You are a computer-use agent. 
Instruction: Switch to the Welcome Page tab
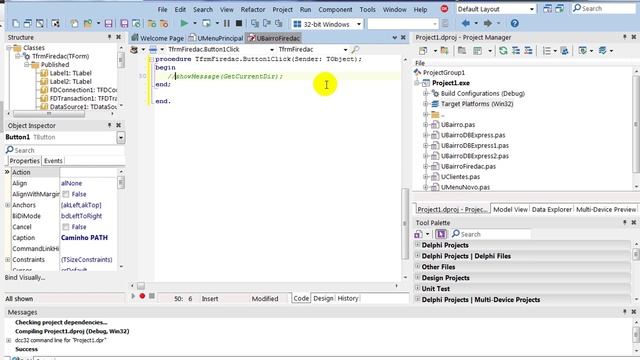point(158,38)
